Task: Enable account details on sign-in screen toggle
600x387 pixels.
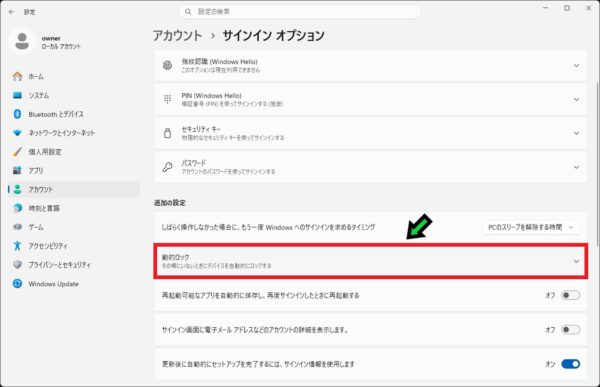Action: [x=570, y=330]
